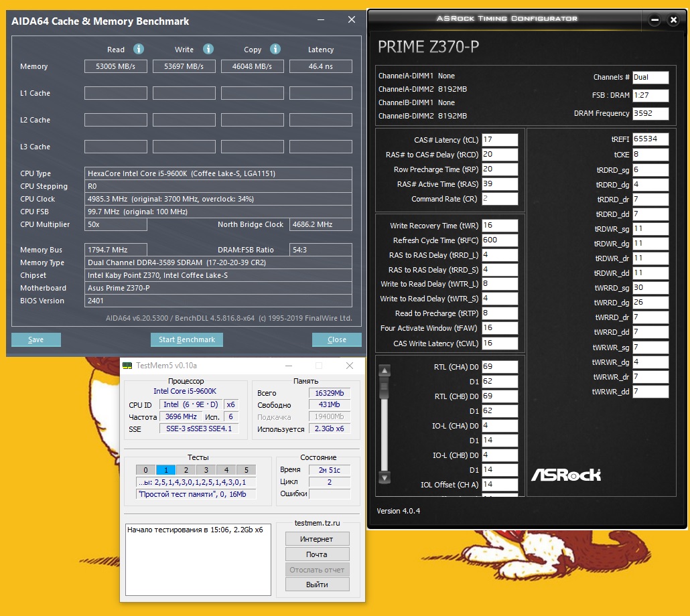This screenshot has width=690, height=616.
Task: Click the CAS Write Latency (tCWL) field
Action: pyautogui.click(x=500, y=343)
